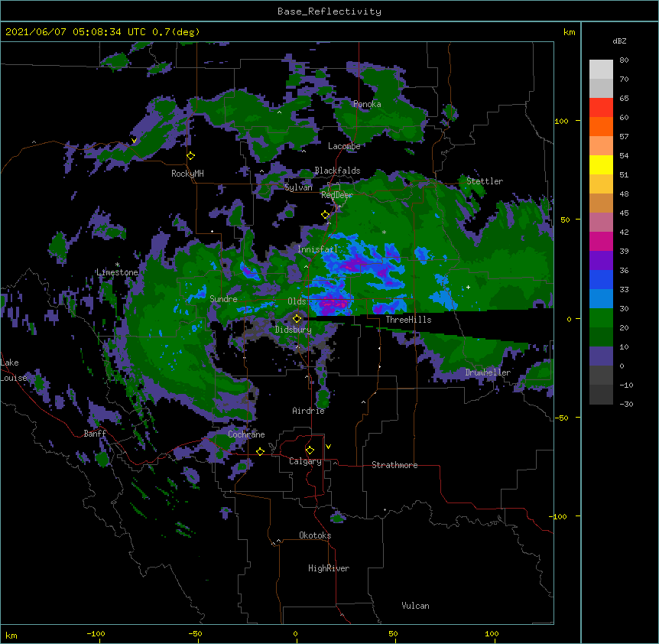659x644 pixels.
Task: Click the Lacombe city label
Action: 344,146
